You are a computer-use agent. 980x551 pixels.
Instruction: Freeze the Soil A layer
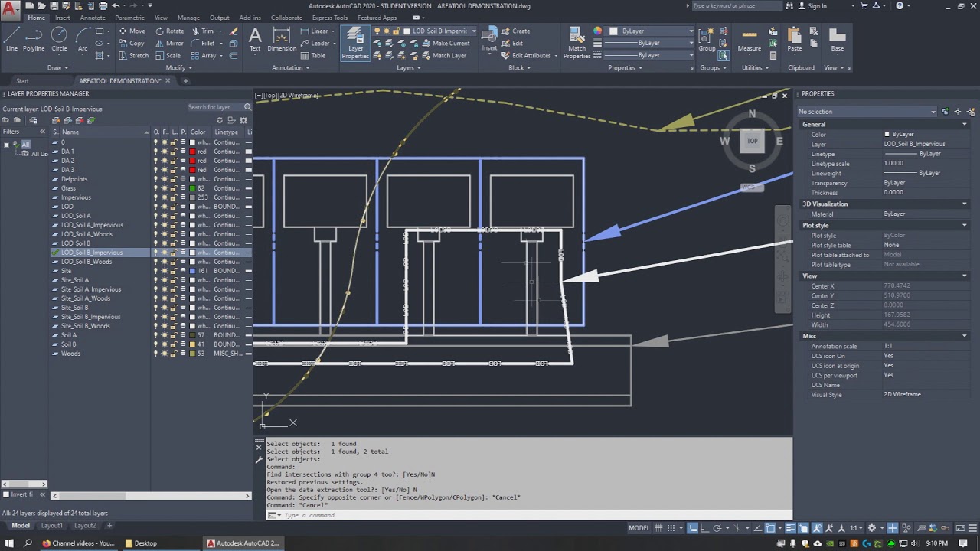165,335
